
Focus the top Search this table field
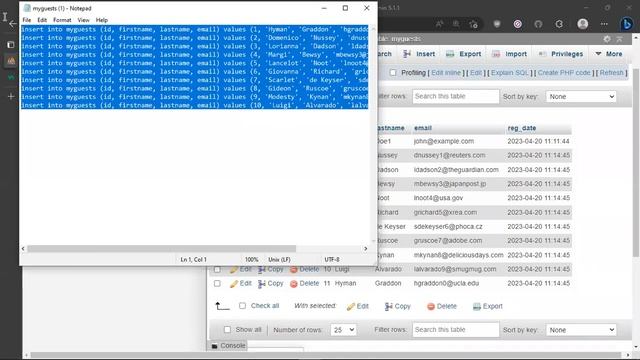(456, 96)
